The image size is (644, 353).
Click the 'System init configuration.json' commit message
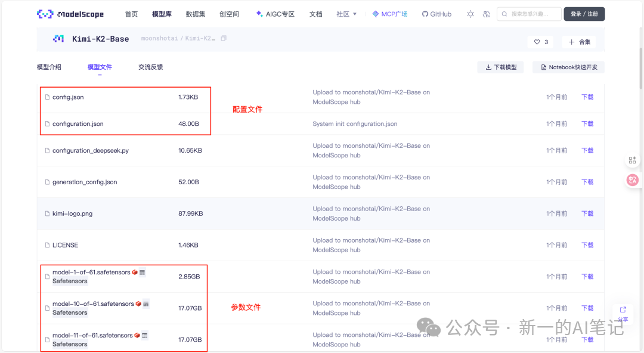coord(355,123)
